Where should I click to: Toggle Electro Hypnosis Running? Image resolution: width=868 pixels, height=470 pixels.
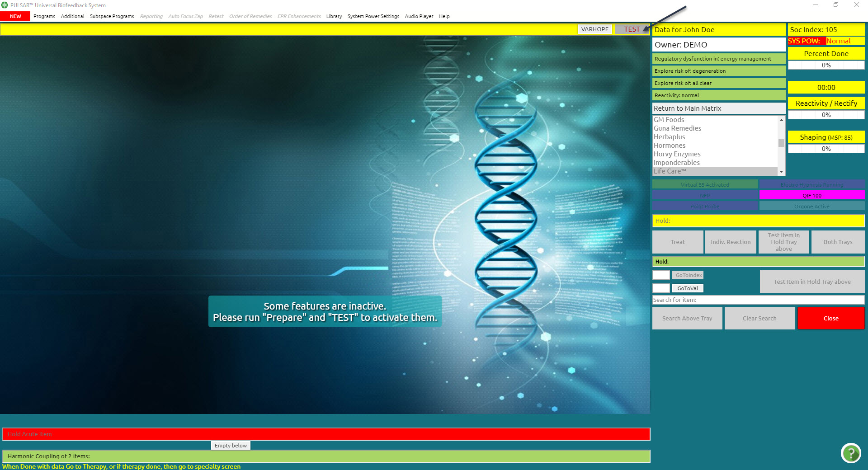pyautogui.click(x=811, y=184)
